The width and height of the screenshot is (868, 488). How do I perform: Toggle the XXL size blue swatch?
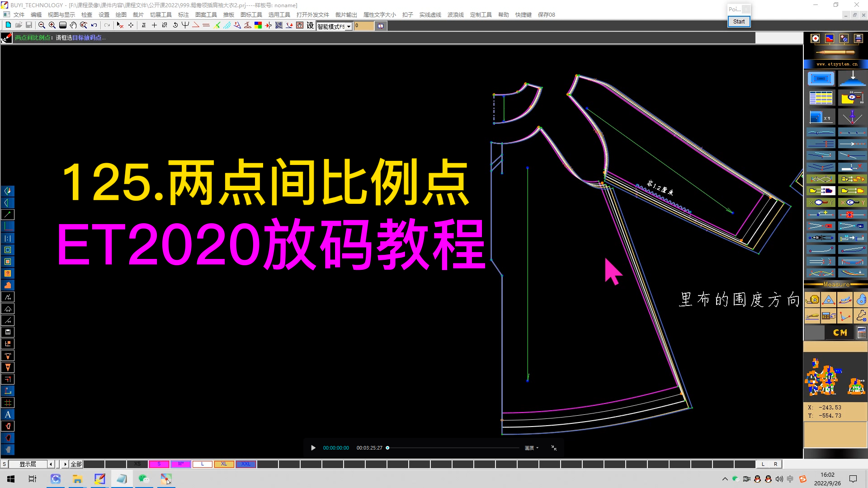tap(246, 464)
